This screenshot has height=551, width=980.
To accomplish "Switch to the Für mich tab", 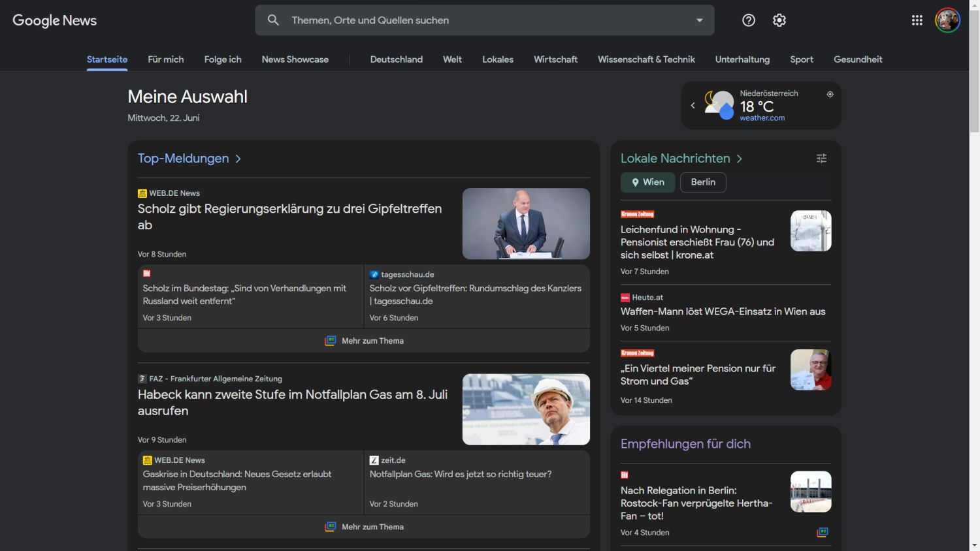I will (165, 59).
